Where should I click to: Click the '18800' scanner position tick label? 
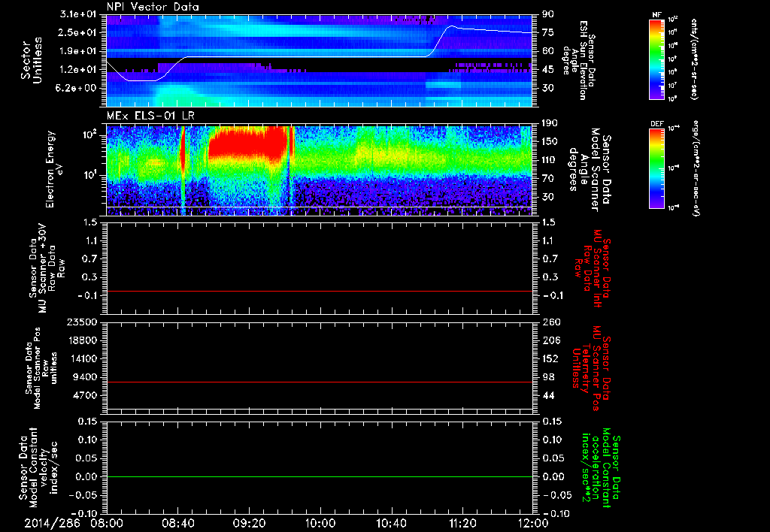click(x=81, y=340)
